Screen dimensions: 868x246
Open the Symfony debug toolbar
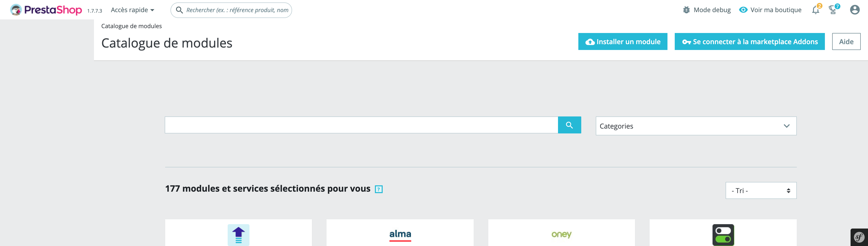pos(859,237)
